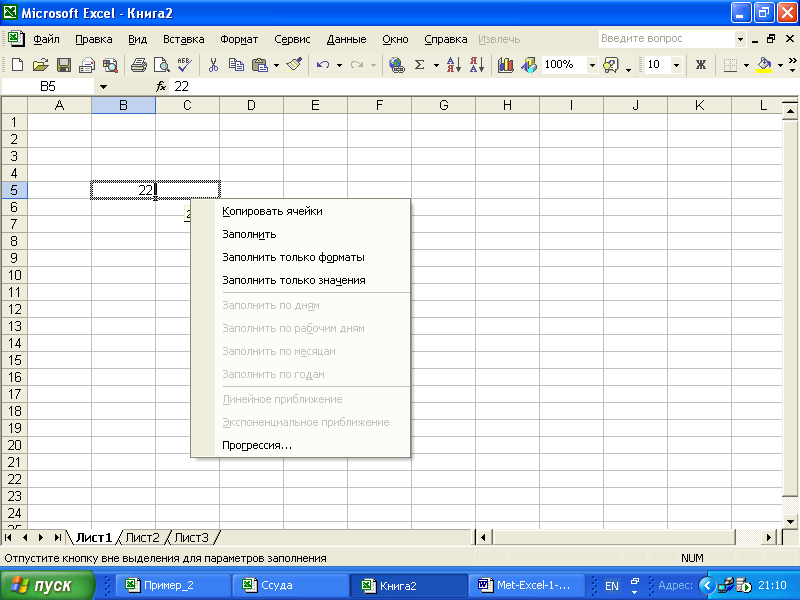Open the Borders dropdown arrow
The width and height of the screenshot is (800, 600).
click(x=746, y=65)
